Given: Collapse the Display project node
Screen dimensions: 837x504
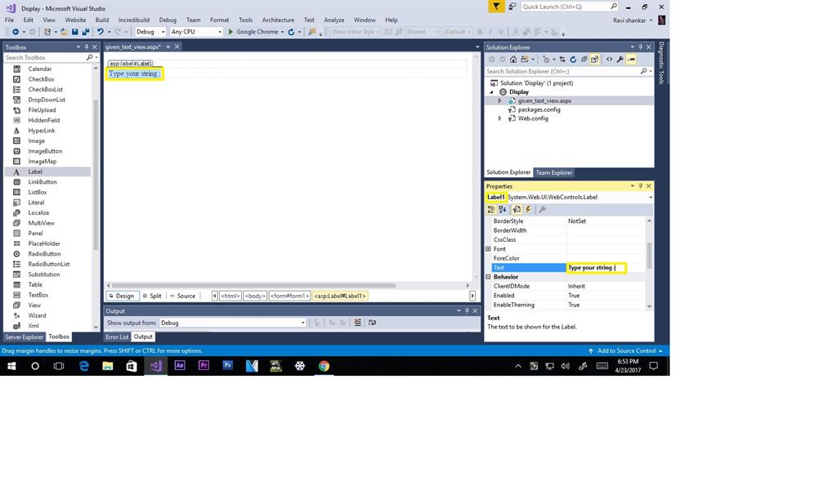Looking at the screenshot, I should tap(491, 92).
